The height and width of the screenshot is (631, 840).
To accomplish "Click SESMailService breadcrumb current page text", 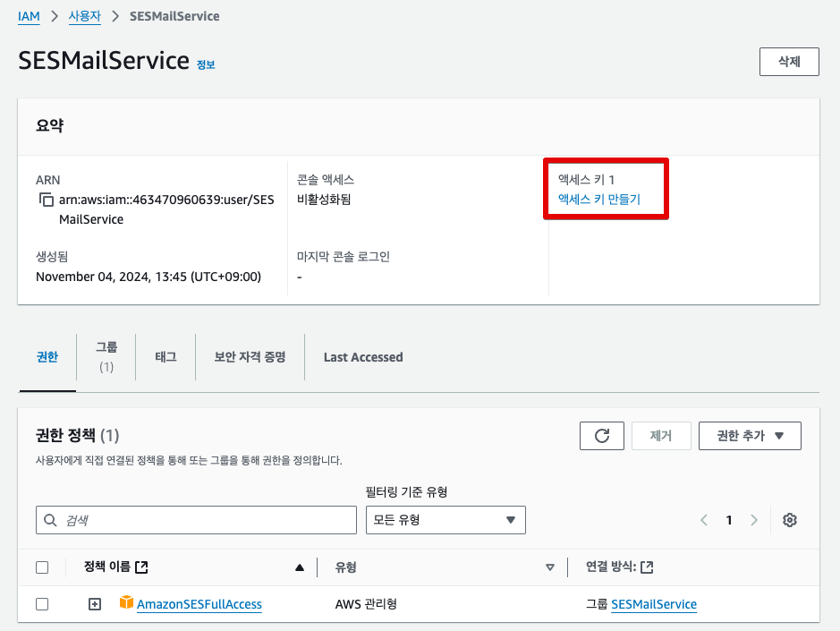I will point(174,16).
